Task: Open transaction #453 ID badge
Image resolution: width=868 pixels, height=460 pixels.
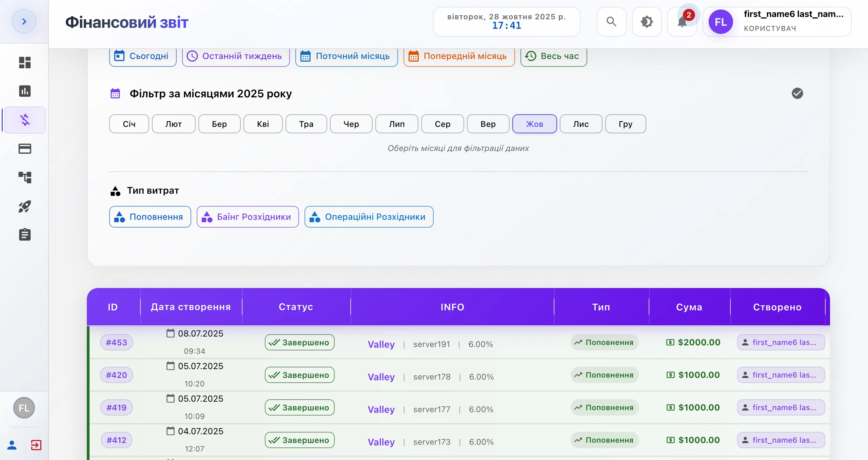Action: 116,342
